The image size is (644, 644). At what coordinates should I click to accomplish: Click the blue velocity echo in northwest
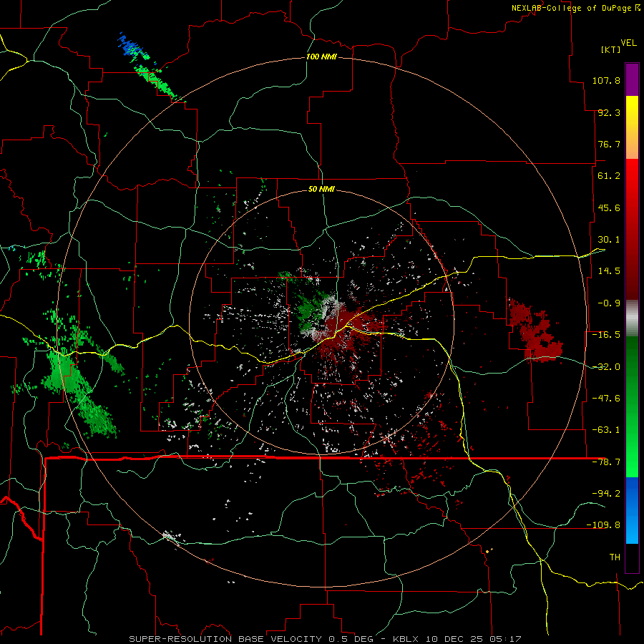[131, 46]
